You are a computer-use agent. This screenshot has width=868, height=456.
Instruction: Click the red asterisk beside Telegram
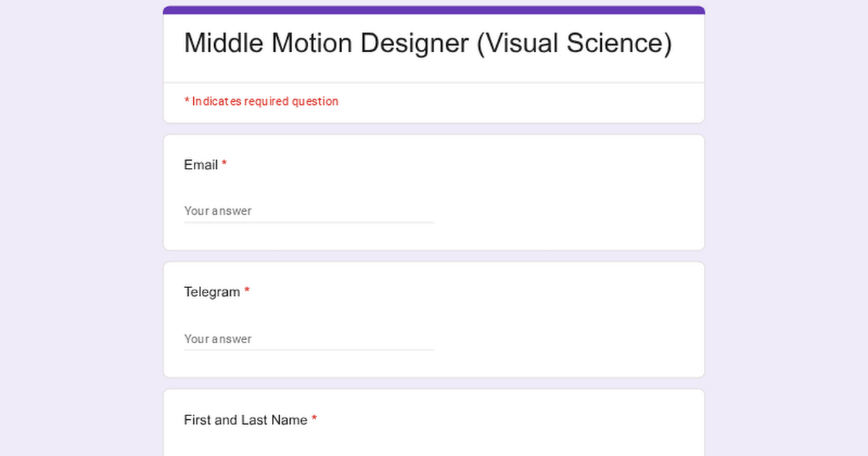pyautogui.click(x=247, y=292)
